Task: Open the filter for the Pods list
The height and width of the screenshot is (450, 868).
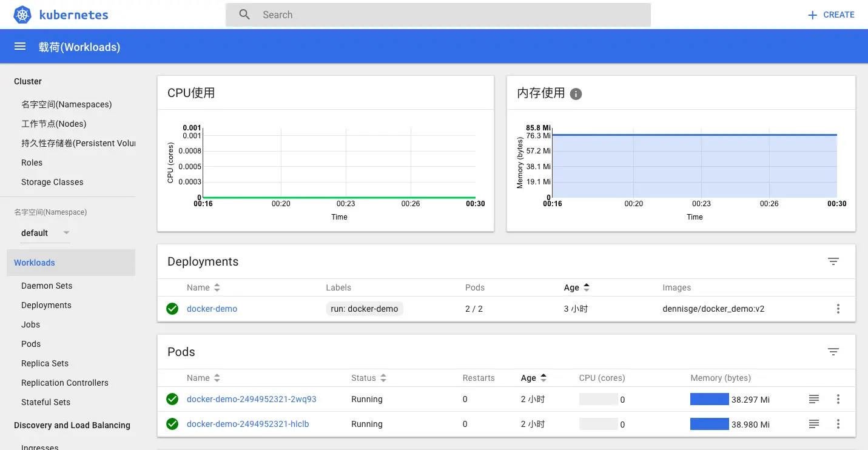Action: pos(833,351)
